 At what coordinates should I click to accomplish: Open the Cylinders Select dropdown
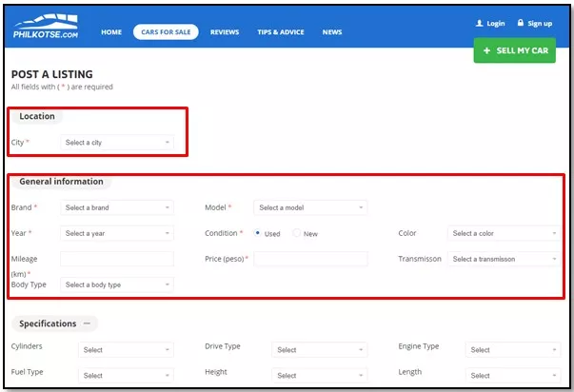pyautogui.click(x=126, y=349)
